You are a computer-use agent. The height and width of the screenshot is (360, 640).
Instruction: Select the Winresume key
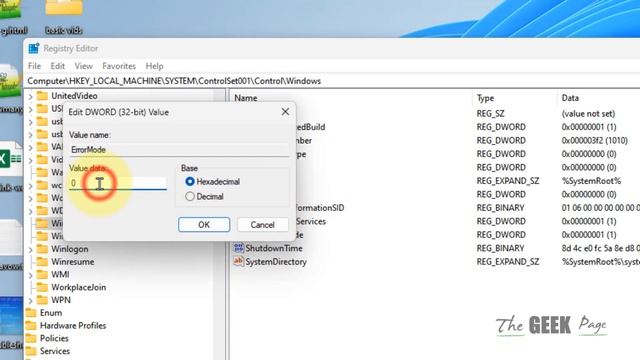coord(72,262)
